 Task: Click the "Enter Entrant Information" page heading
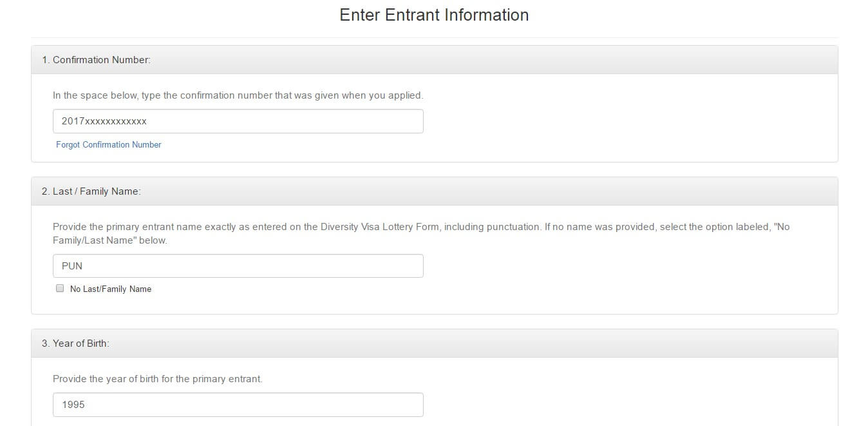434,15
